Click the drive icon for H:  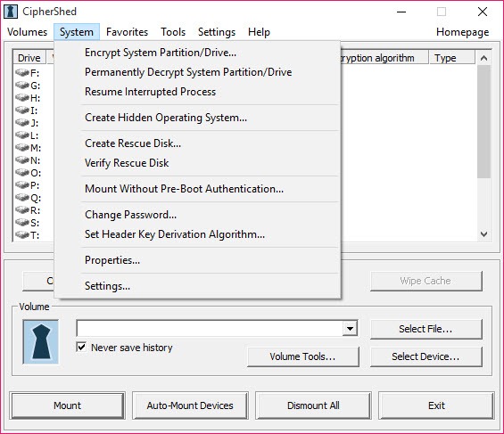(x=22, y=97)
